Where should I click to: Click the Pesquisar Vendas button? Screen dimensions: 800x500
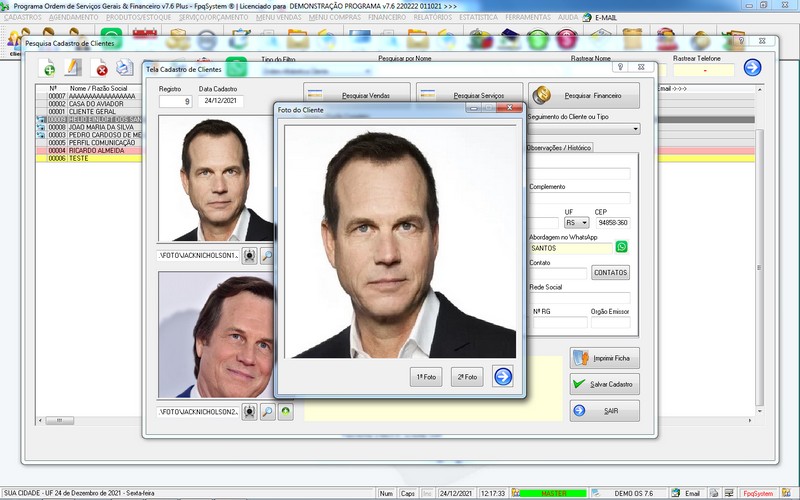(357, 95)
